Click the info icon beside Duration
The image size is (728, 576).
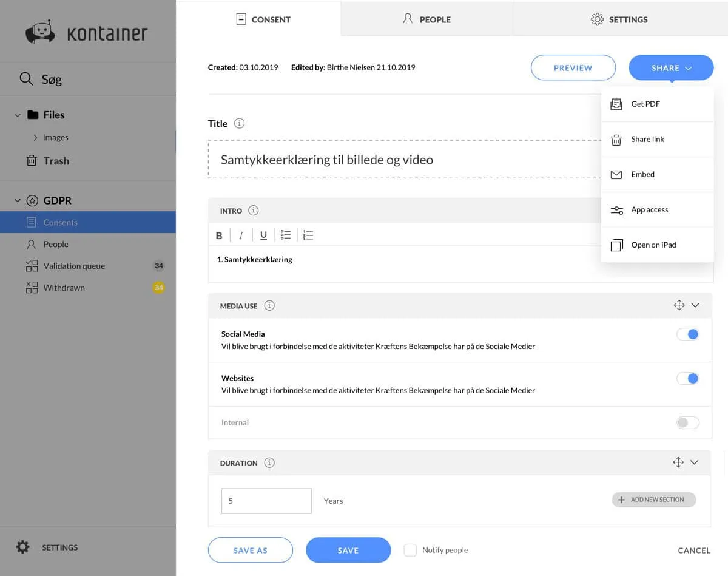[x=269, y=462]
